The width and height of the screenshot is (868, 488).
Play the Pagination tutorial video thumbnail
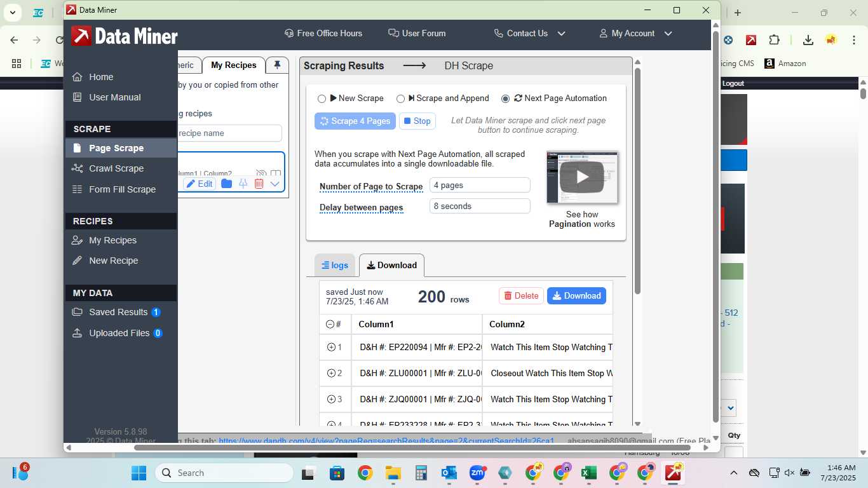(582, 177)
